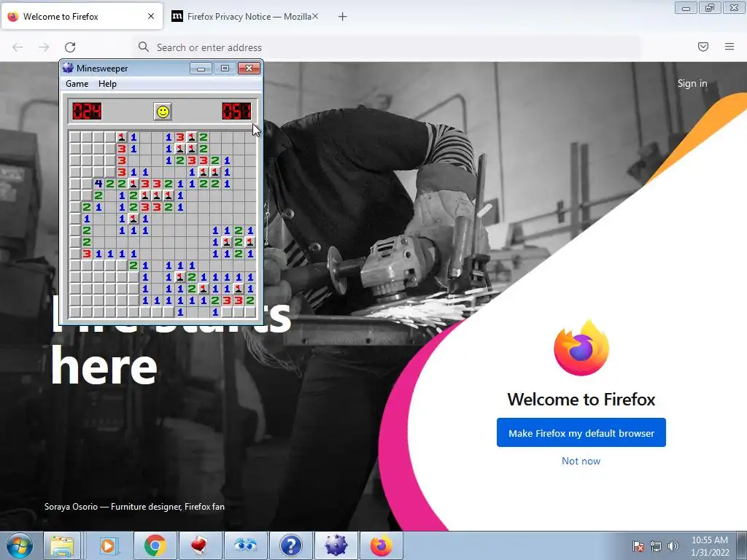Screen dimensions: 747x560
Task: Click Make Firefox my default browser
Action: 581,432
